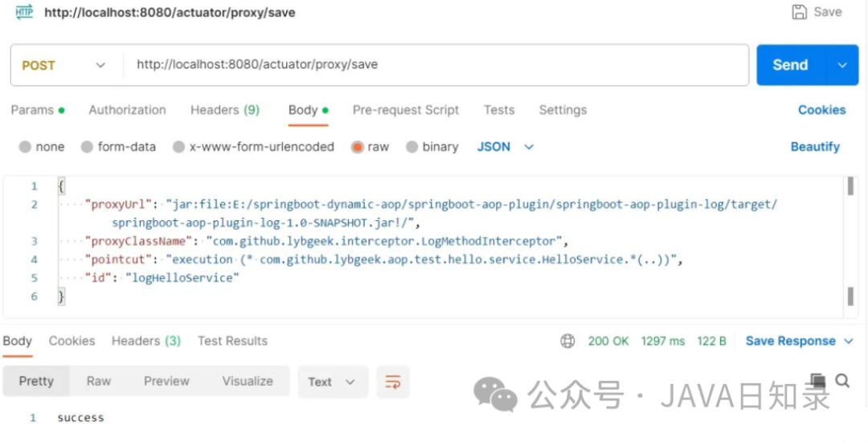Select the x-www-form-urlencoded radio option
This screenshot has height=442, width=868.
pyautogui.click(x=178, y=147)
